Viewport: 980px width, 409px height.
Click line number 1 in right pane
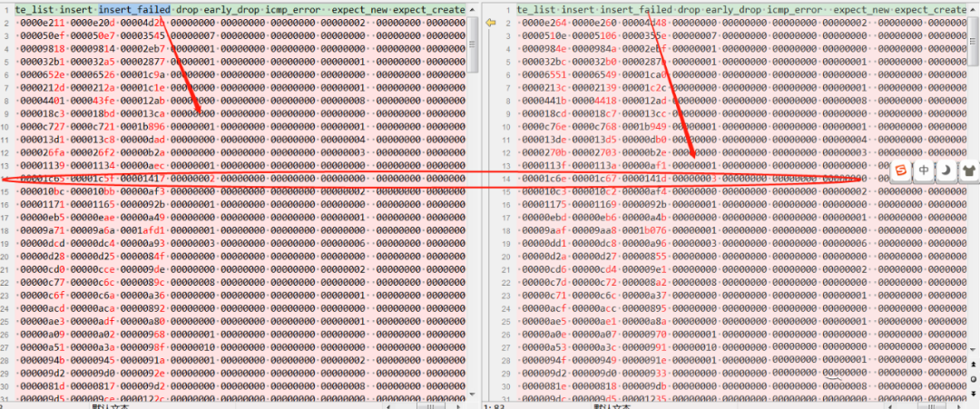[508, 10]
